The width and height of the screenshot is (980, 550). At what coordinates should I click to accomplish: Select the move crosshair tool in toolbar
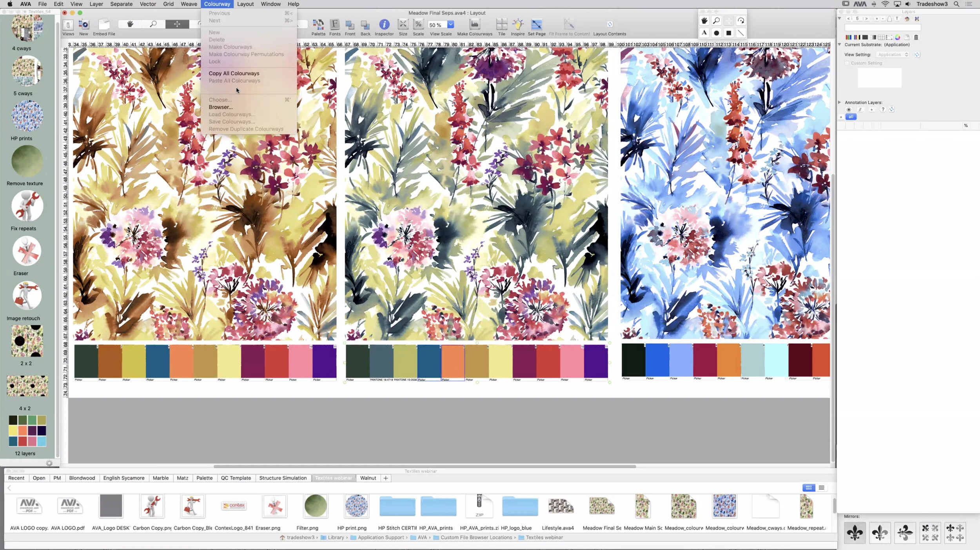tap(177, 24)
